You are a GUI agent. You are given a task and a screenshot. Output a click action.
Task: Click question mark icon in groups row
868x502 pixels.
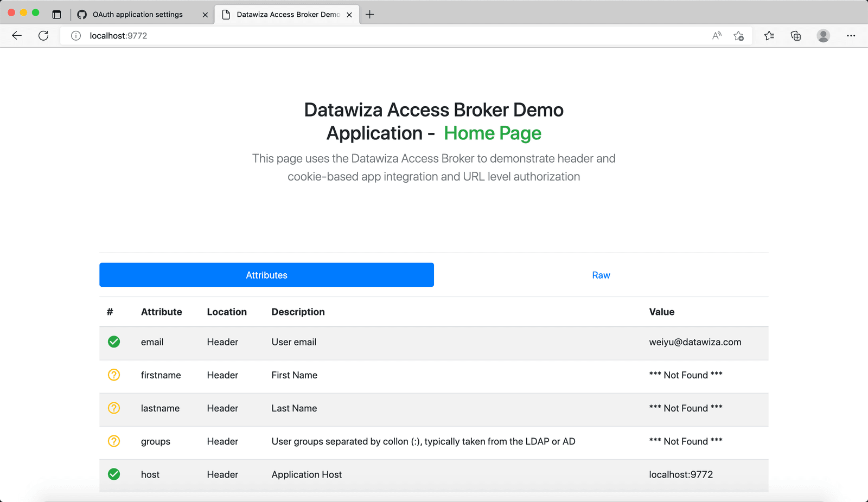114,441
